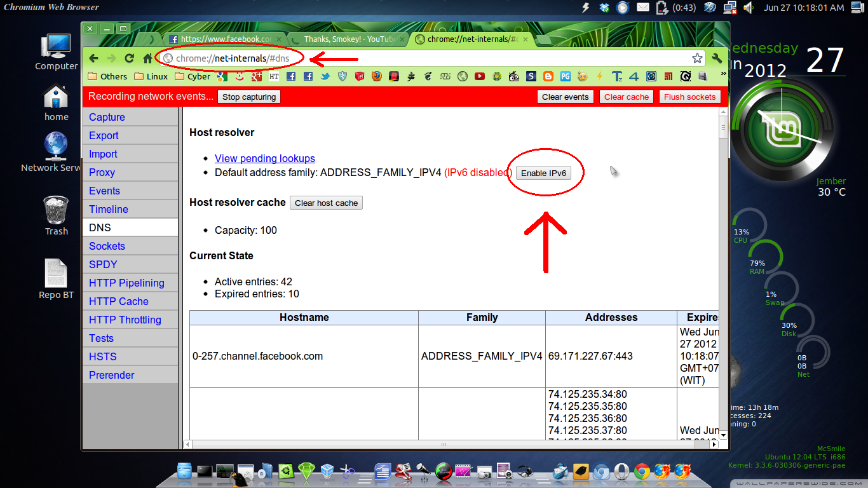The image size is (868, 488).
Task: Select the Timeline section in sidebar
Action: tap(130, 209)
